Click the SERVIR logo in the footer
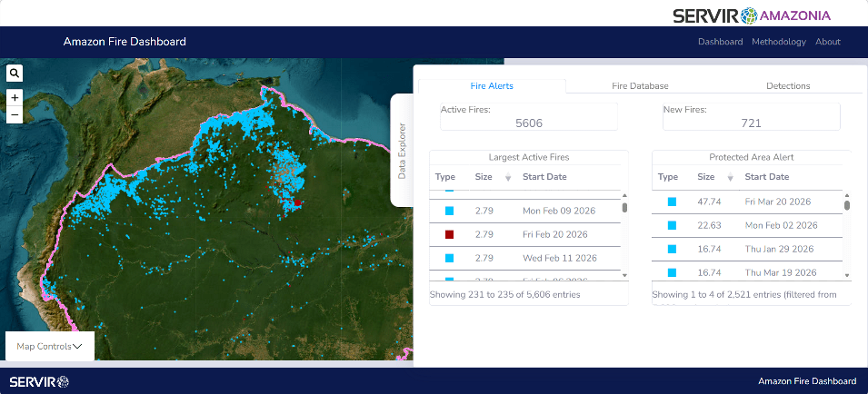 point(38,381)
